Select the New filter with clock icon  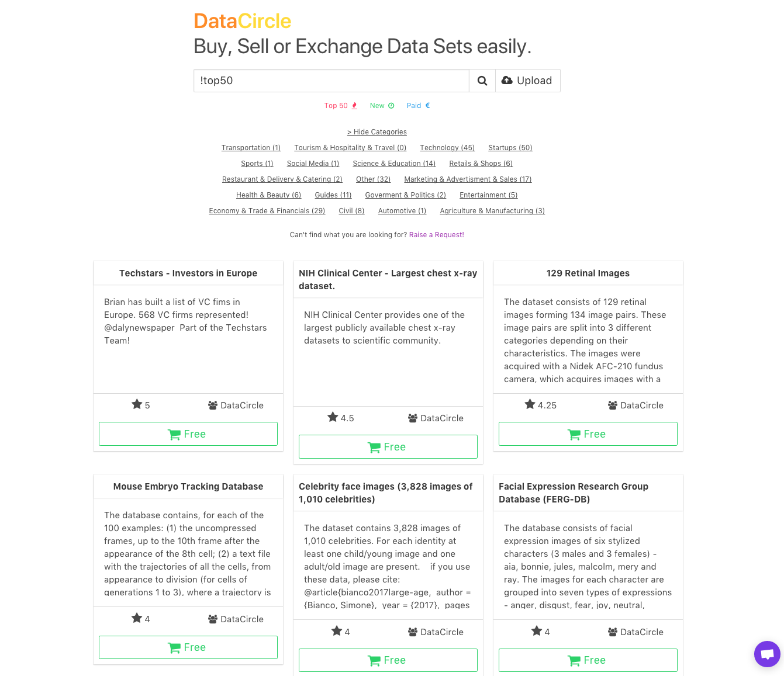[x=382, y=106]
